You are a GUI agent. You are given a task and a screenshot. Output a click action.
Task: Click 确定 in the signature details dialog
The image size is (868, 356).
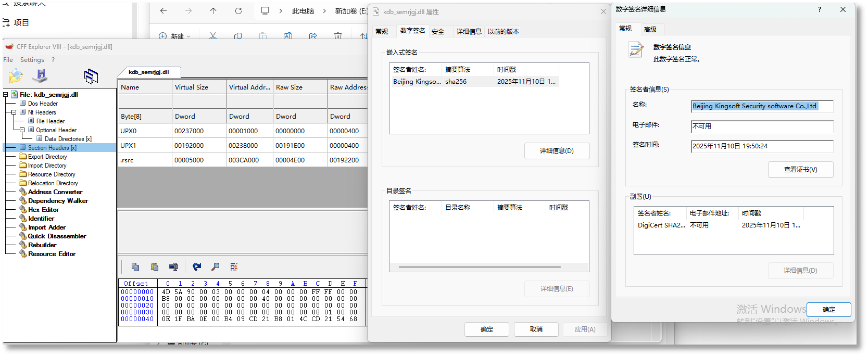829,310
